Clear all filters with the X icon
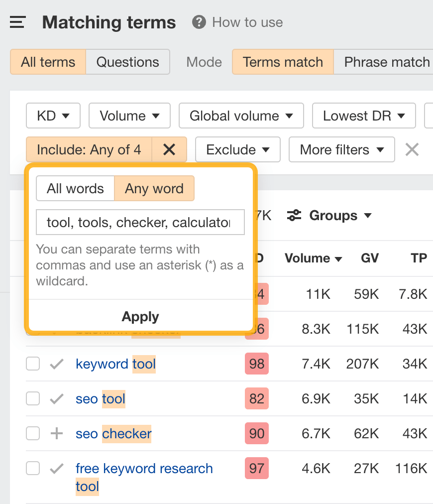 (x=412, y=149)
